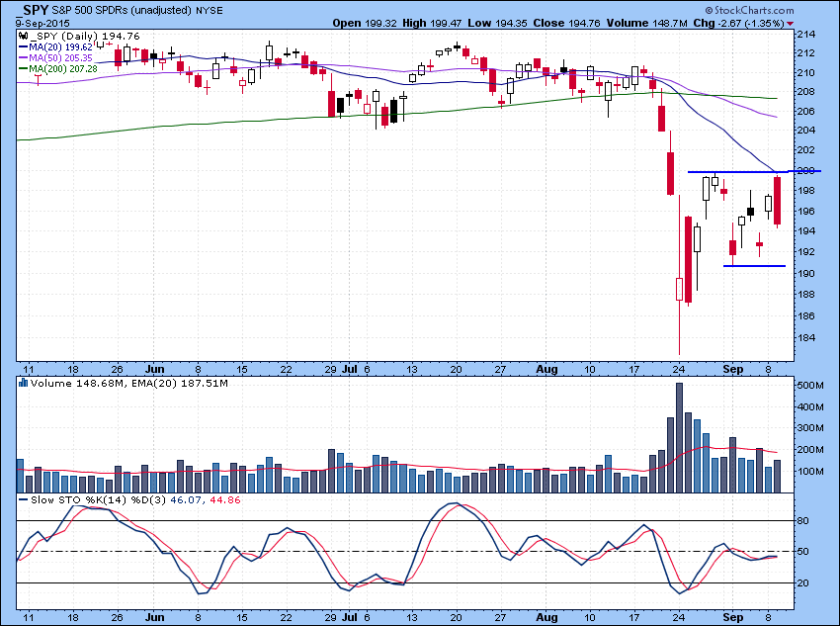The height and width of the screenshot is (626, 840).
Task: Click the _SPY ticker symbol in the title
Action: click(33, 10)
